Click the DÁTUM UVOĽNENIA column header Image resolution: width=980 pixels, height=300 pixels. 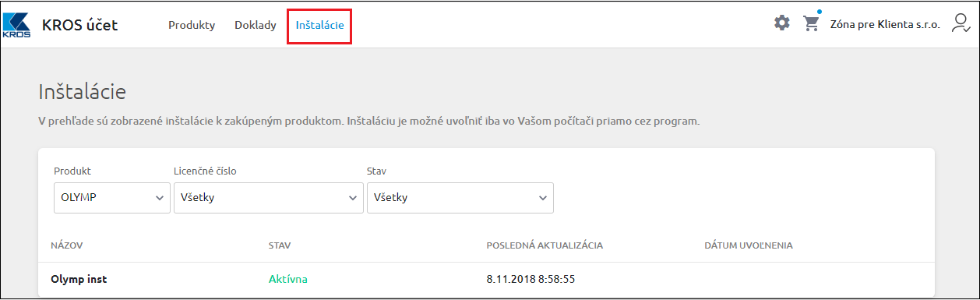tap(749, 245)
